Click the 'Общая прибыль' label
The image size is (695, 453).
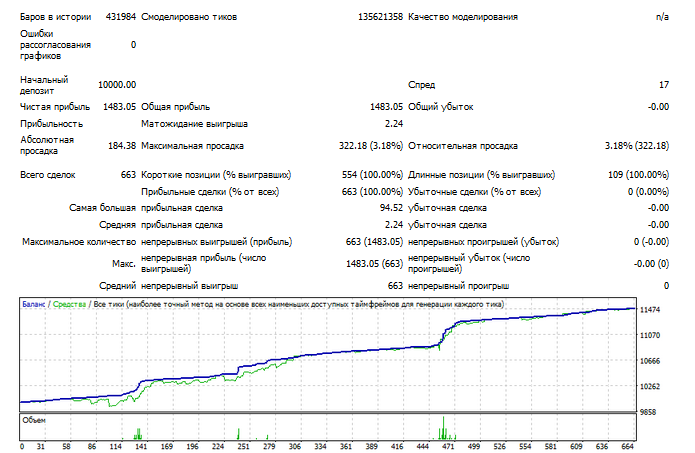pos(176,107)
